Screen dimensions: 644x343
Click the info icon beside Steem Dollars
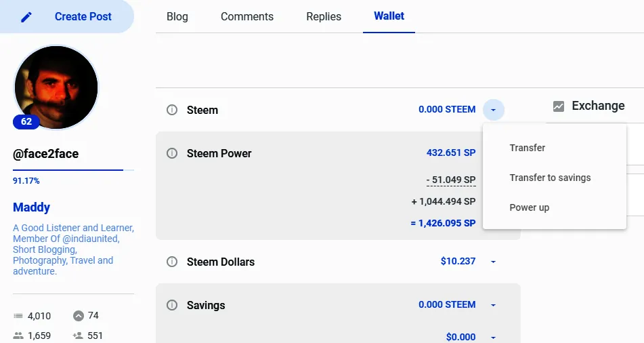172,262
